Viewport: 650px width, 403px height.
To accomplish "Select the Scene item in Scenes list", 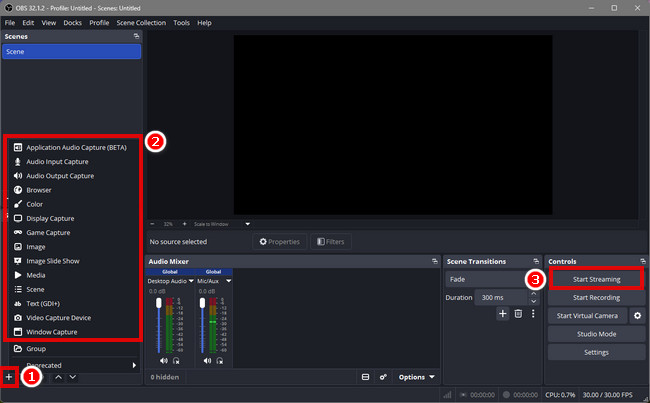I will point(71,51).
